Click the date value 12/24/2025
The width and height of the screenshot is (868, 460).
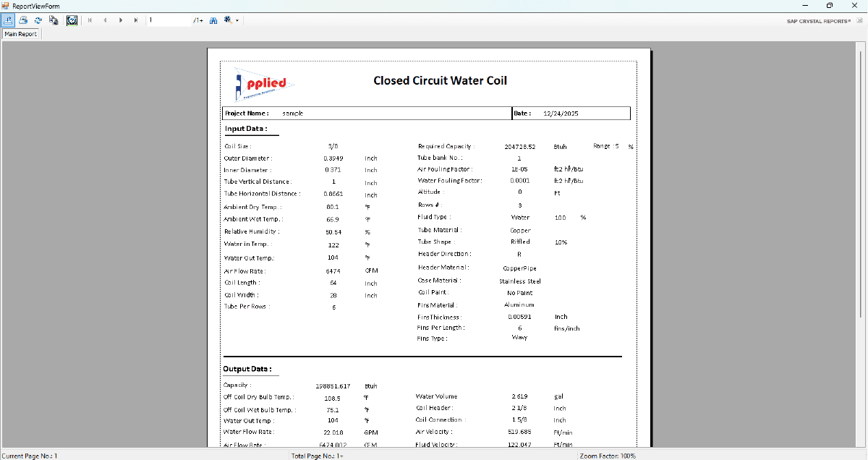pyautogui.click(x=561, y=114)
